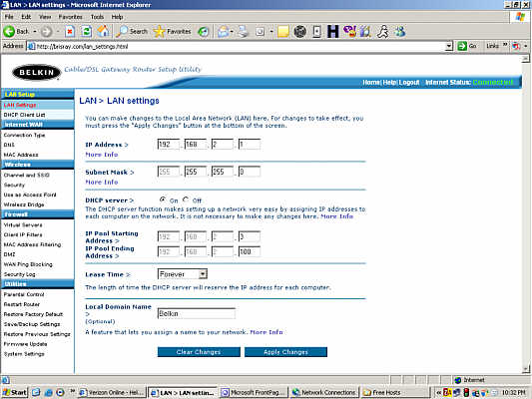The height and width of the screenshot is (399, 532).
Task: Go to the Home page icon
Action: point(103,32)
